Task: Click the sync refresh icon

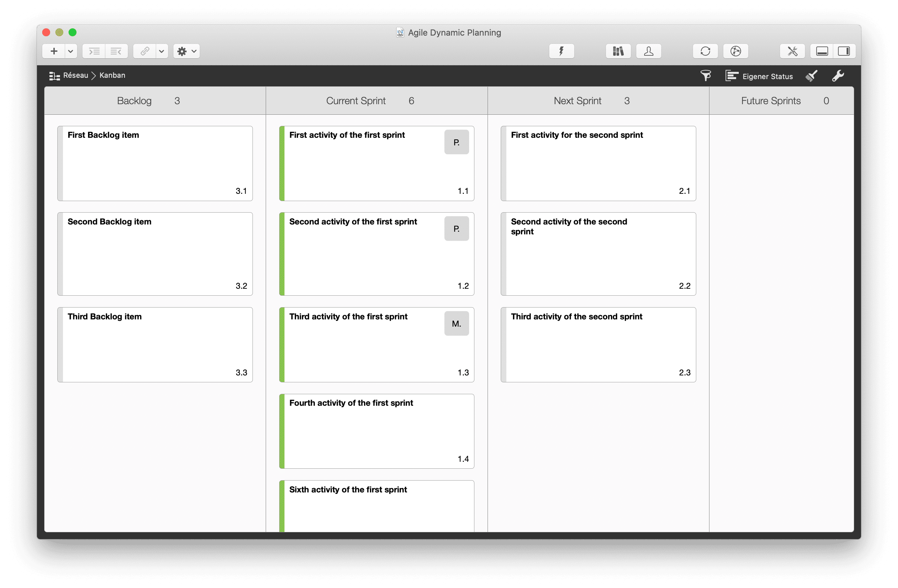Action: pos(705,51)
